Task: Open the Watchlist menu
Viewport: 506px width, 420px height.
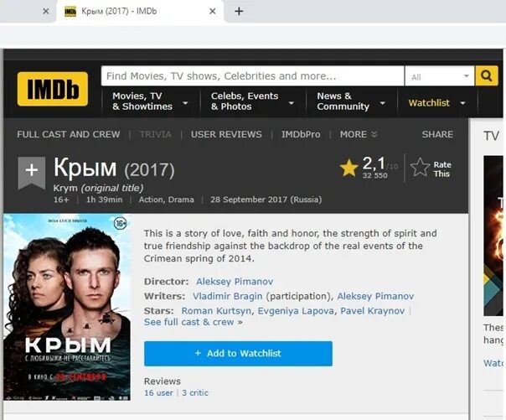Action: click(437, 103)
